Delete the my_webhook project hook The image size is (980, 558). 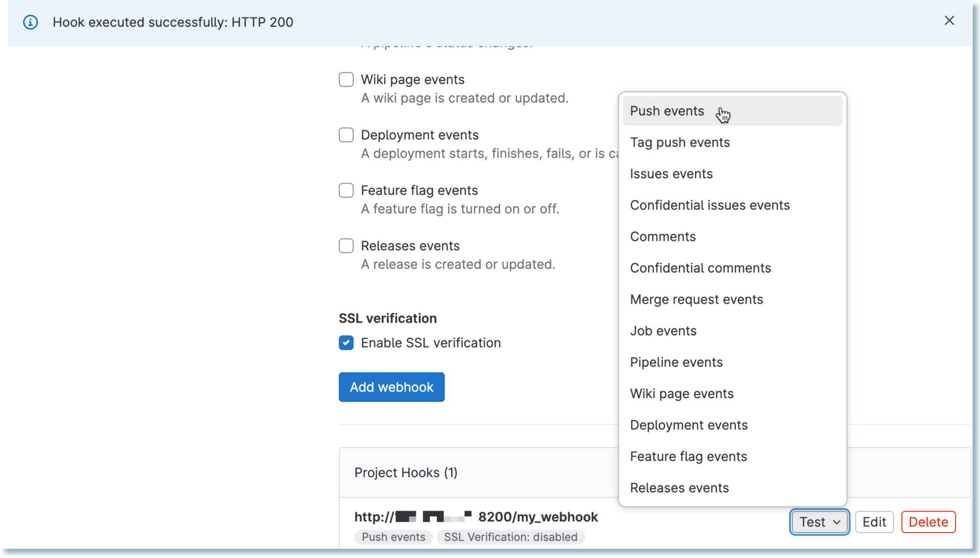tap(928, 522)
